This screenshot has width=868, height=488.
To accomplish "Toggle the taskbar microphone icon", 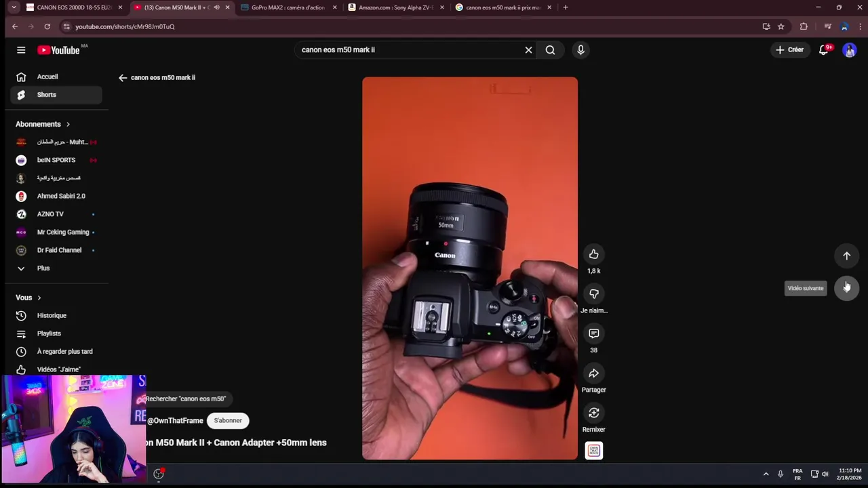I will click(781, 474).
